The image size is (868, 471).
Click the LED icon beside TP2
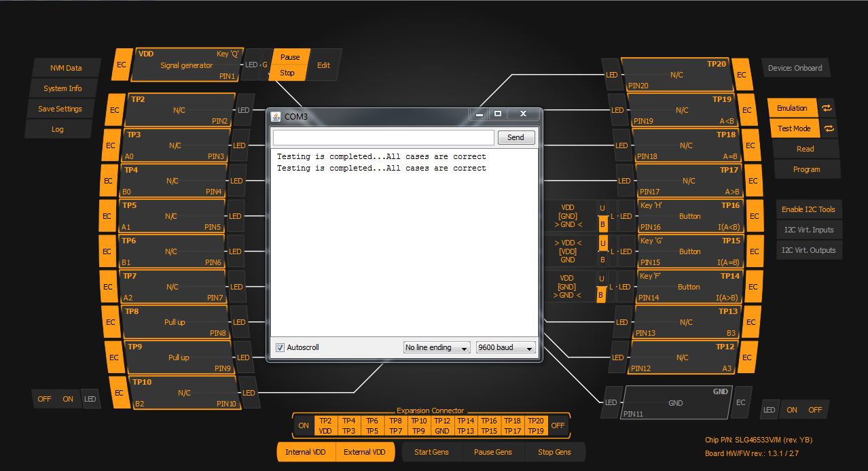click(243, 110)
